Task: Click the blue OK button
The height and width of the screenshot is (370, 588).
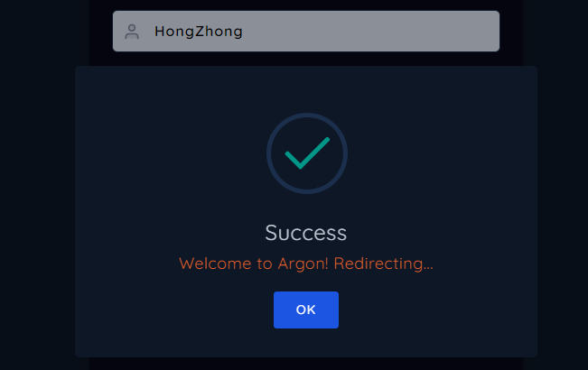Action: [306, 310]
